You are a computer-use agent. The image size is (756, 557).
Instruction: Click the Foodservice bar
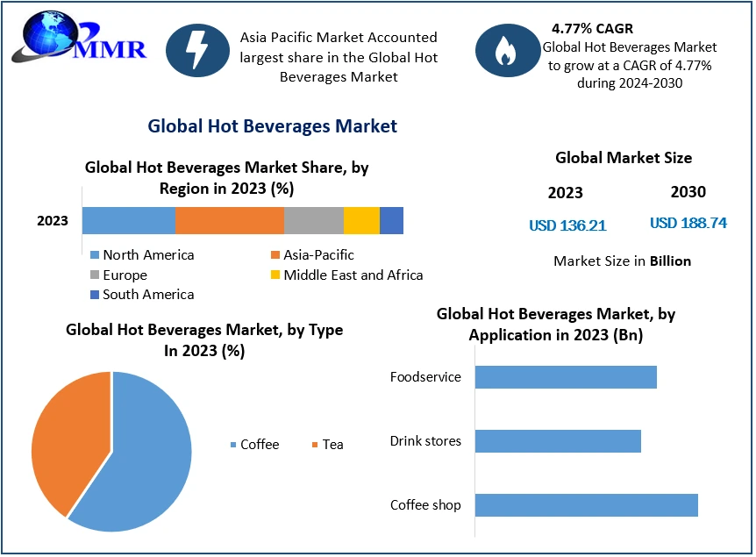tap(565, 377)
